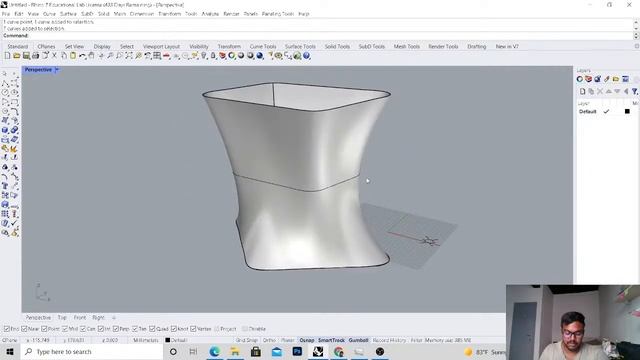Click the Windows taskbar search box

click(92, 351)
